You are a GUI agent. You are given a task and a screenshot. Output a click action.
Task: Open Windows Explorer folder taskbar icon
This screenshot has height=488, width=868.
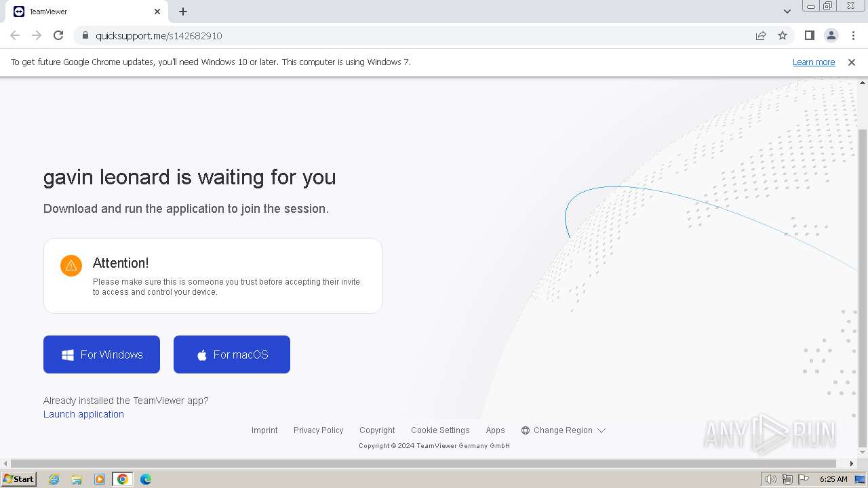77,479
